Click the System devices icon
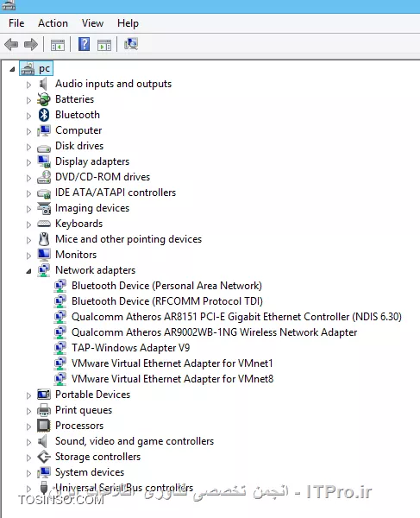Image resolution: width=420 pixels, height=518 pixels. (x=43, y=472)
